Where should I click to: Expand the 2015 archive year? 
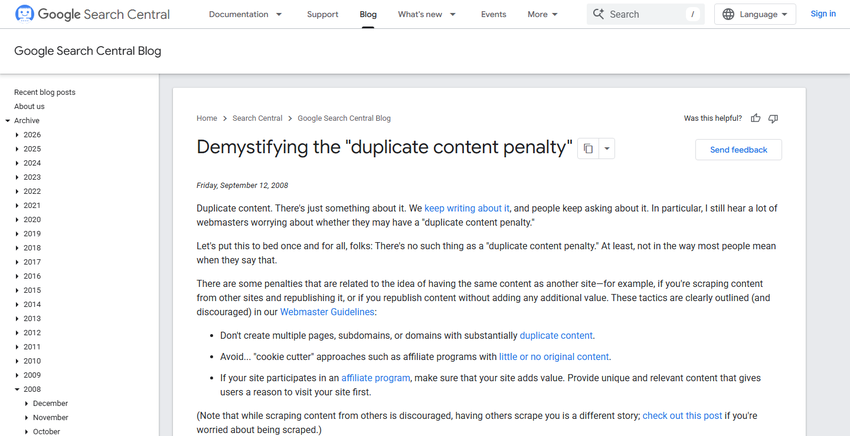pos(17,290)
